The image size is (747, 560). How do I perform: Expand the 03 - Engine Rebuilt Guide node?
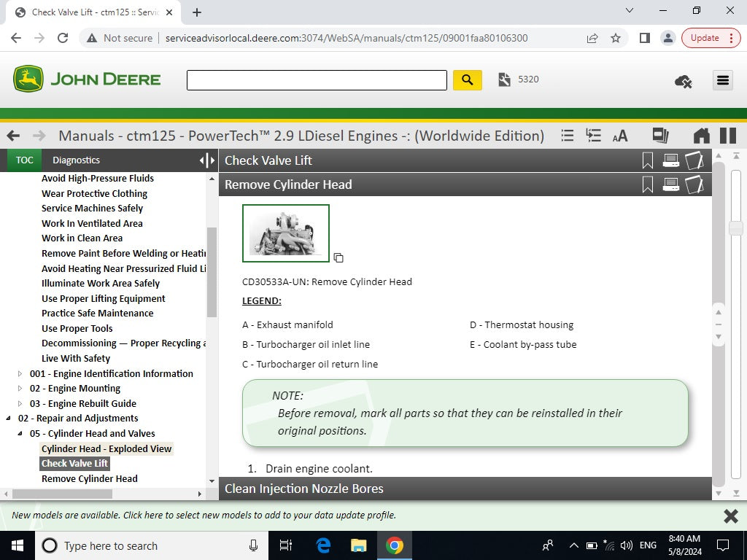tap(20, 404)
